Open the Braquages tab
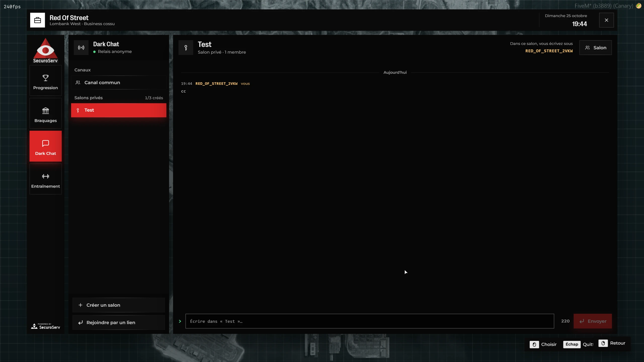 (46, 113)
